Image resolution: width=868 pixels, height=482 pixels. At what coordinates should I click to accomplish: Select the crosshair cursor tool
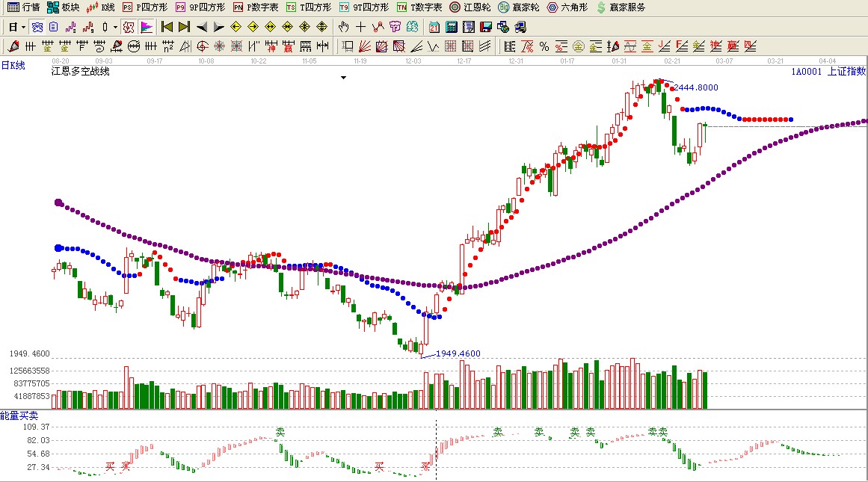pos(360,27)
